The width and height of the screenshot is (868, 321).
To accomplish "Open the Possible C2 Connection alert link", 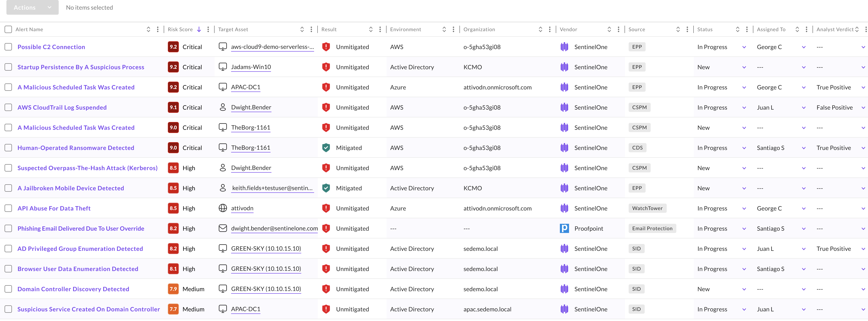I will click(x=51, y=47).
